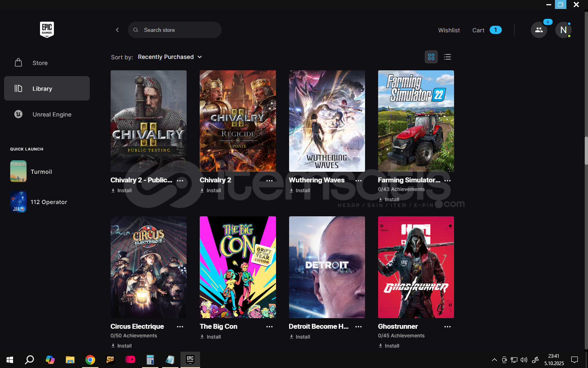Image resolution: width=588 pixels, height=368 pixels.
Task: Open Wuthering Waves cover art
Action: 327,121
